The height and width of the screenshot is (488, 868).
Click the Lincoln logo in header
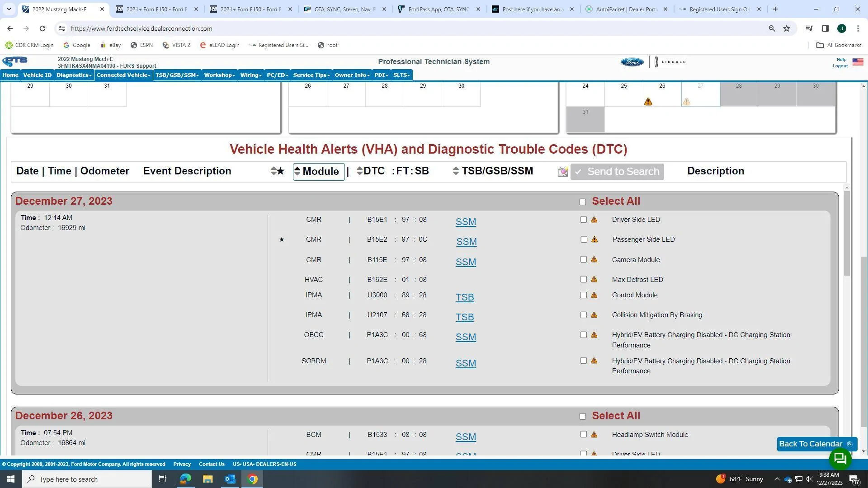[x=670, y=62]
